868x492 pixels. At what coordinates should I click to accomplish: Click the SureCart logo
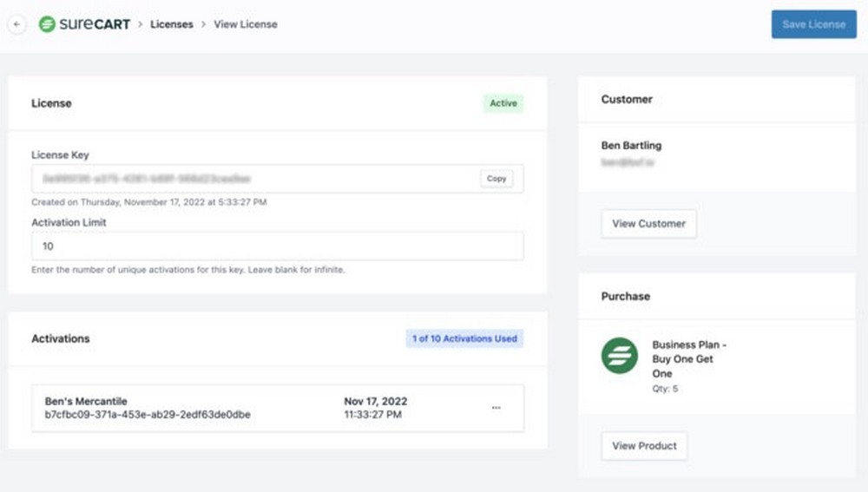click(84, 24)
